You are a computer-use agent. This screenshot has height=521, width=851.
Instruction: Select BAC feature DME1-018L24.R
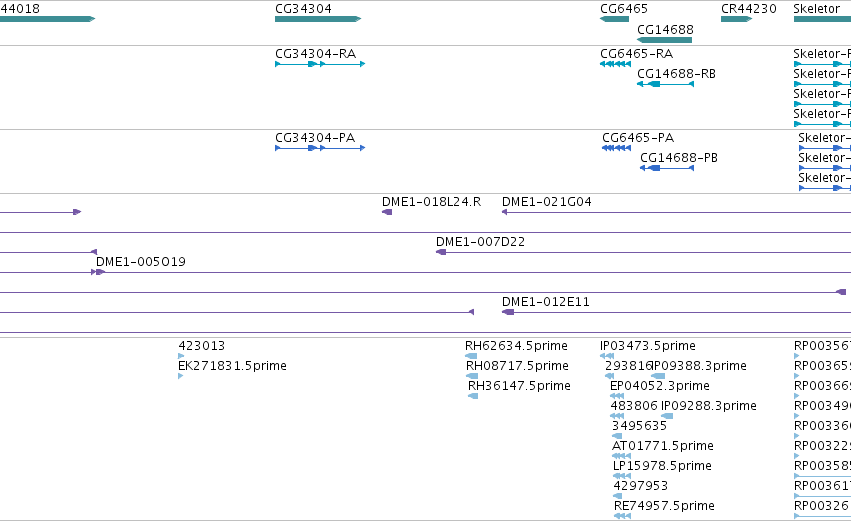click(x=387, y=212)
